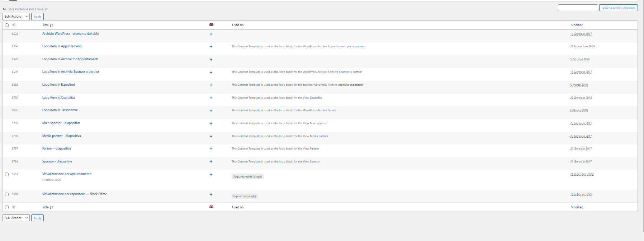644x241 pixels.
Task: Sort by Title in table header
Action: coord(46,25)
